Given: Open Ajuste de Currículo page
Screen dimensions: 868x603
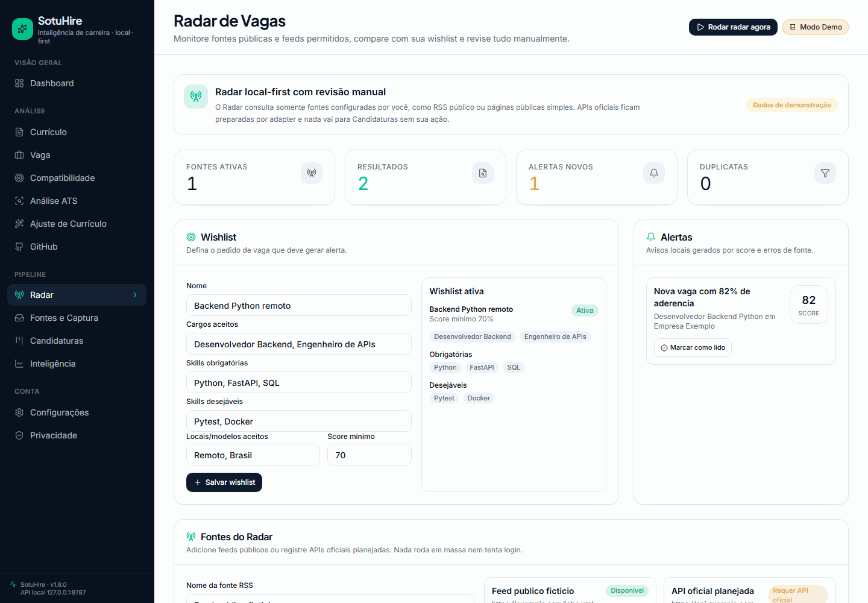Looking at the screenshot, I should 77,224.
